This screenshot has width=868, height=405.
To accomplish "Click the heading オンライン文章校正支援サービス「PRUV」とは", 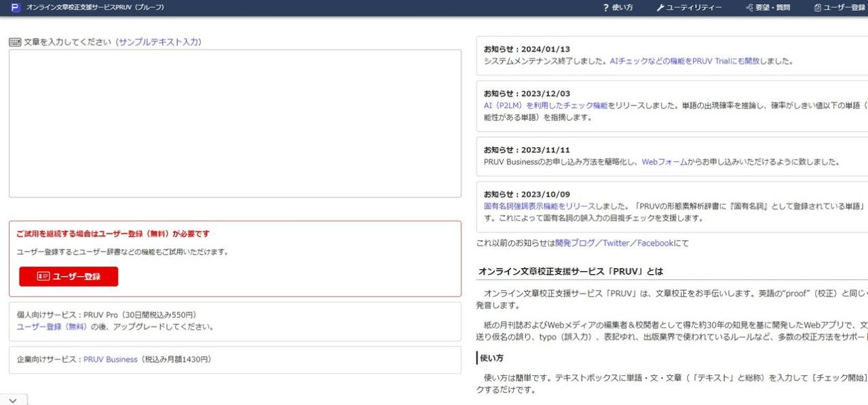I will click(571, 271).
